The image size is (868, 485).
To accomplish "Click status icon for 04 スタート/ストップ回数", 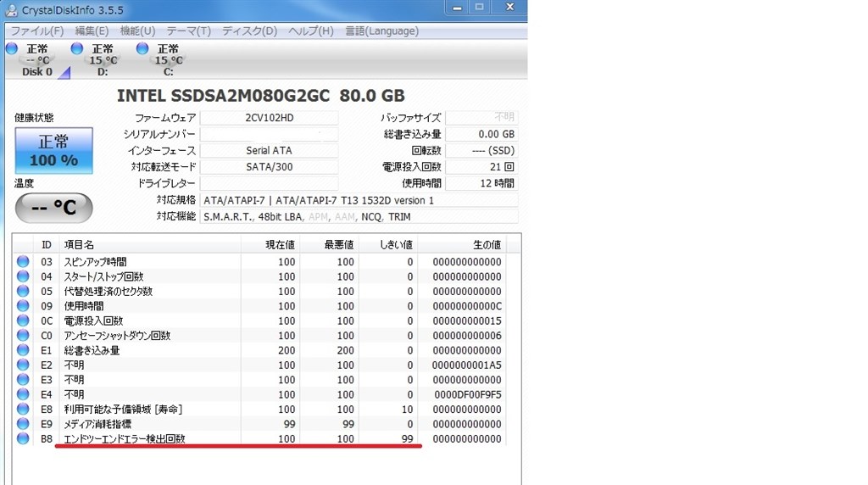I will [23, 276].
